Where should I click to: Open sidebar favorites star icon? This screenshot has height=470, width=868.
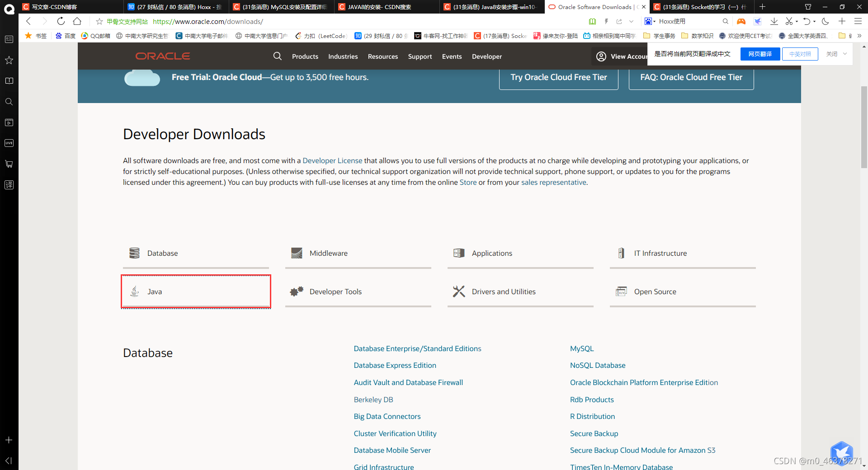[9, 60]
